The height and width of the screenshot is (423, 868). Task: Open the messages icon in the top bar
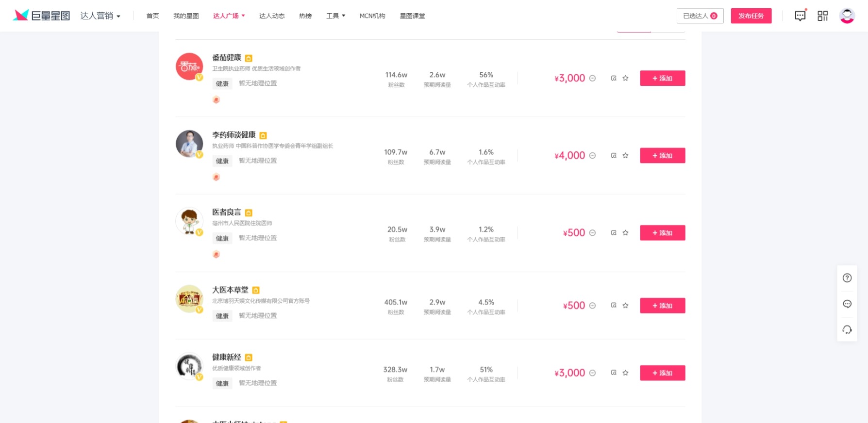point(800,16)
